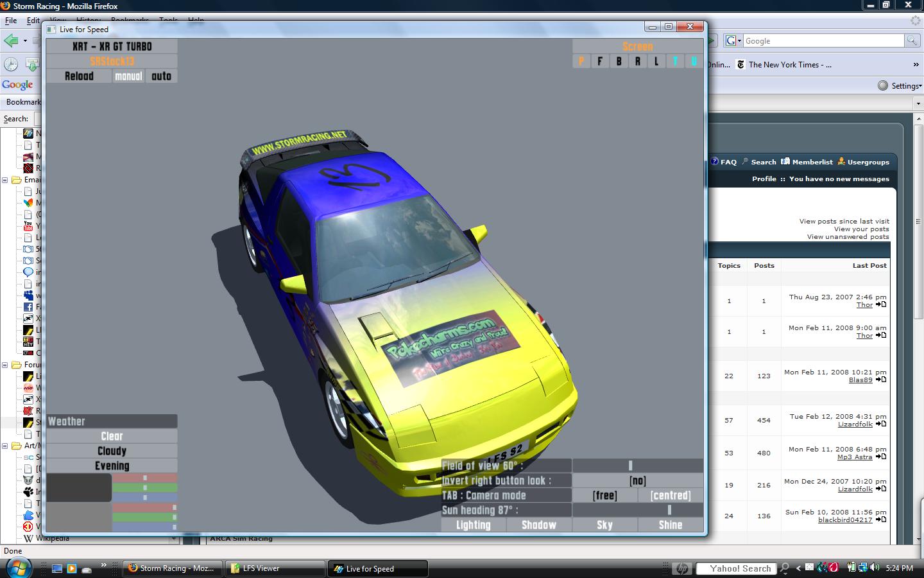The height and width of the screenshot is (578, 924).
Task: Collapse the Forum bookmarks folder
Action: 5,365
